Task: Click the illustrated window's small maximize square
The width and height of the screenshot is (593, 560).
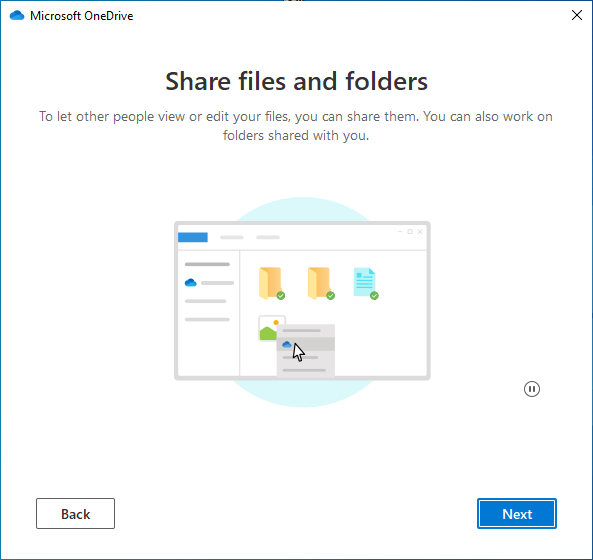Action: (x=410, y=231)
